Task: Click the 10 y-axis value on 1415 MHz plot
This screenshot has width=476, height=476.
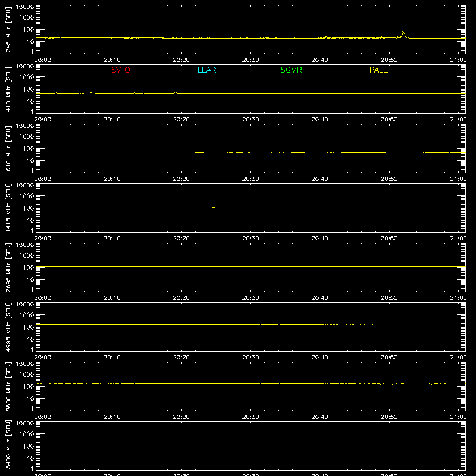Action: (x=30, y=220)
